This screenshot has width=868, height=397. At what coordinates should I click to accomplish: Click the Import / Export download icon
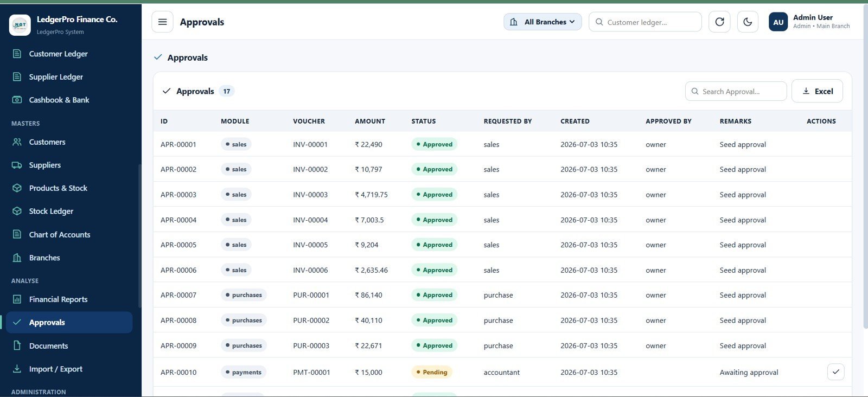(17, 369)
